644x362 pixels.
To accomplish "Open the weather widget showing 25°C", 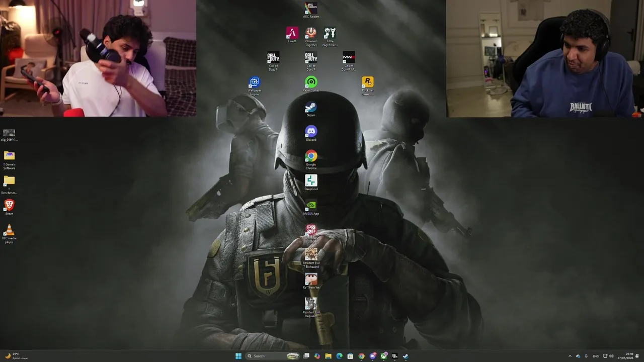I will click(15, 356).
